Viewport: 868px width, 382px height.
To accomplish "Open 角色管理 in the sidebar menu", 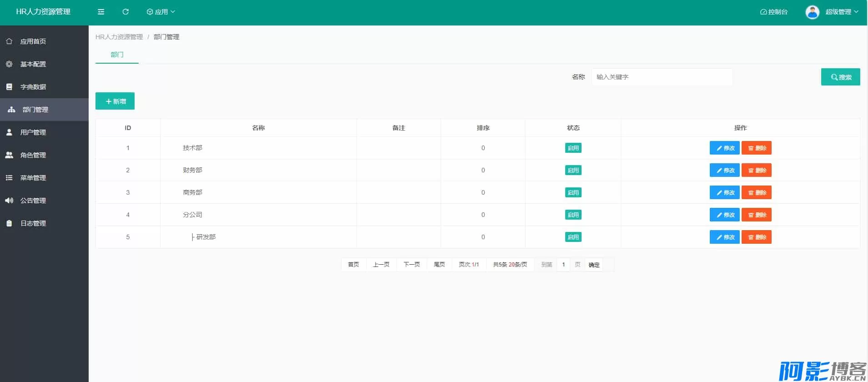I will pyautogui.click(x=33, y=155).
